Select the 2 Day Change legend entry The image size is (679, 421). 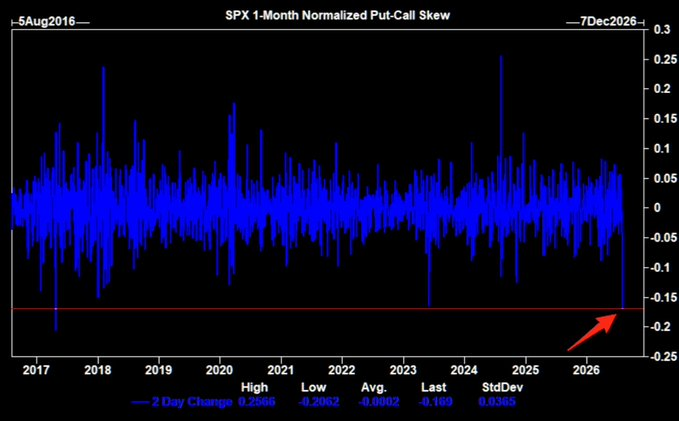pyautogui.click(x=182, y=402)
